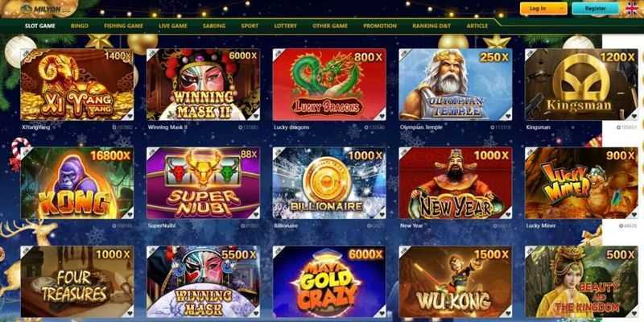Expand the Log In dropdown arrow

(562, 9)
